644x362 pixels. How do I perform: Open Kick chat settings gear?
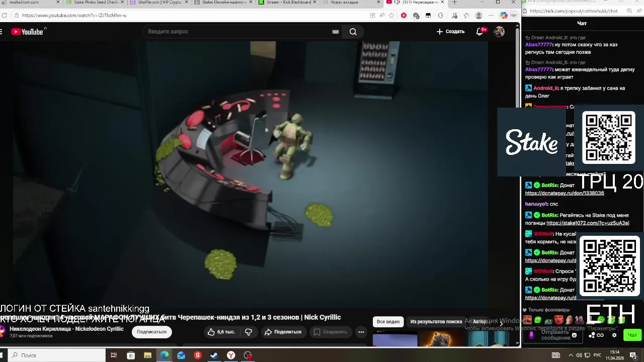click(x=614, y=335)
